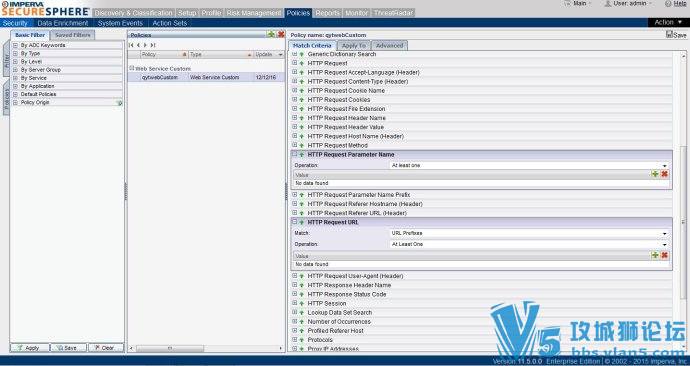Expand By Application filter
Image resolution: width=690 pixels, height=366 pixels.
pos(15,86)
